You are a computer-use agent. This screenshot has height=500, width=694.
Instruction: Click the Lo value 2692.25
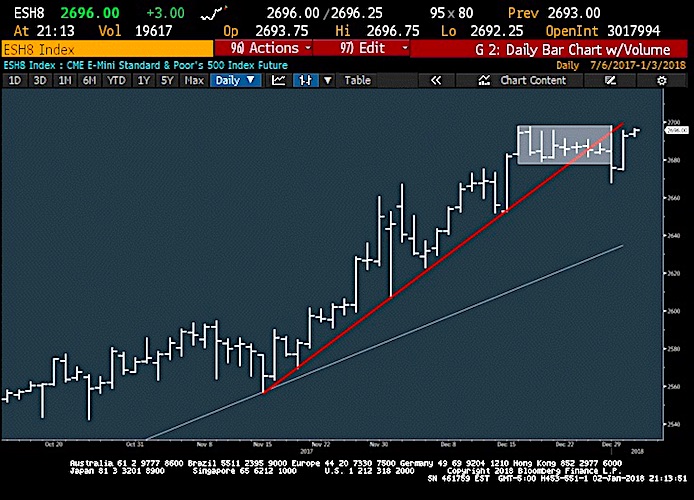coord(496,31)
